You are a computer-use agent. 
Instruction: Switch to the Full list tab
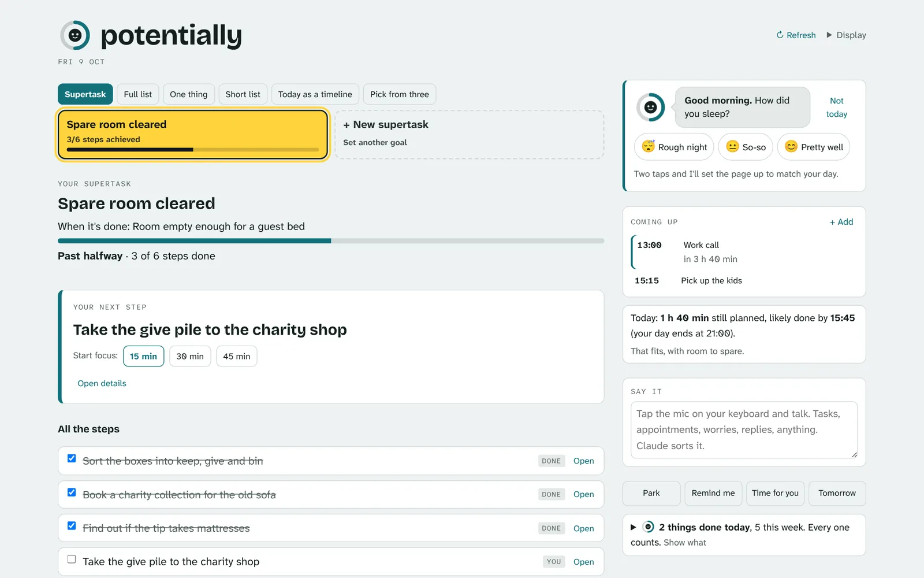[138, 94]
